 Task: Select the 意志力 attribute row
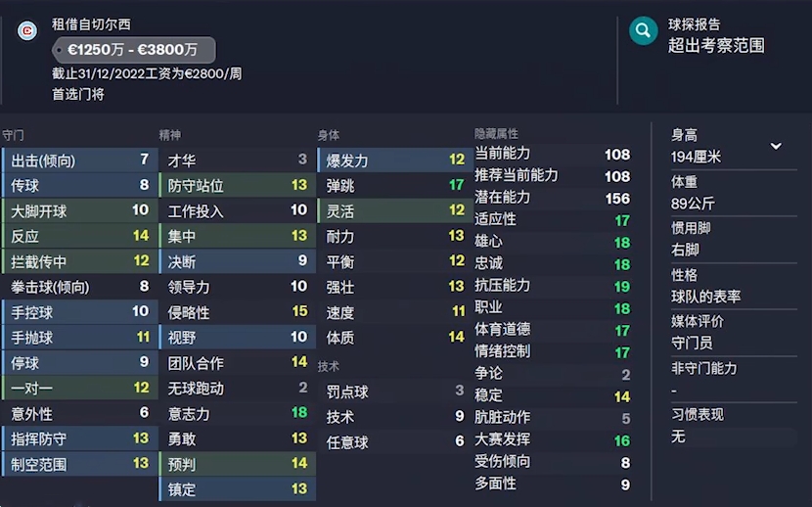(x=238, y=413)
